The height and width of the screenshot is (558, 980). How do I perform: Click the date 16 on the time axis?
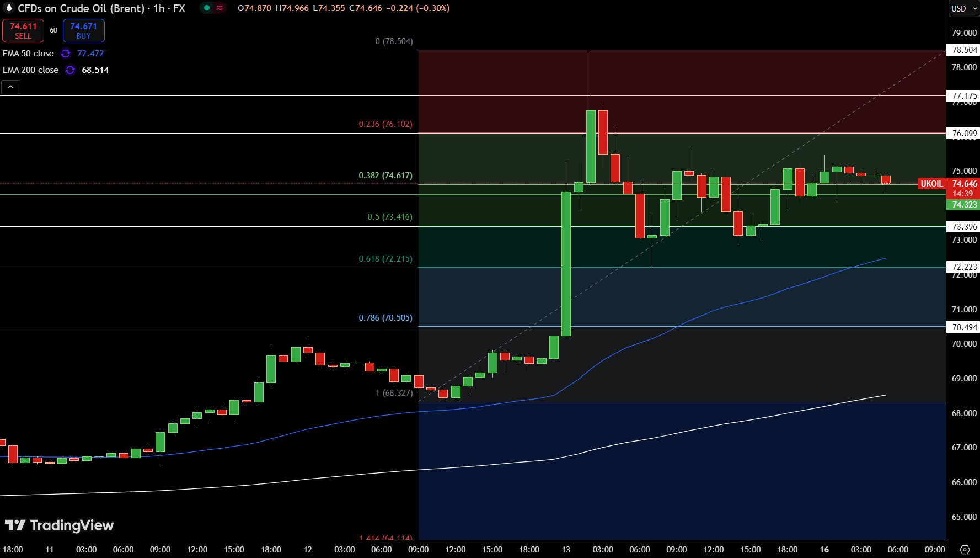pos(824,550)
